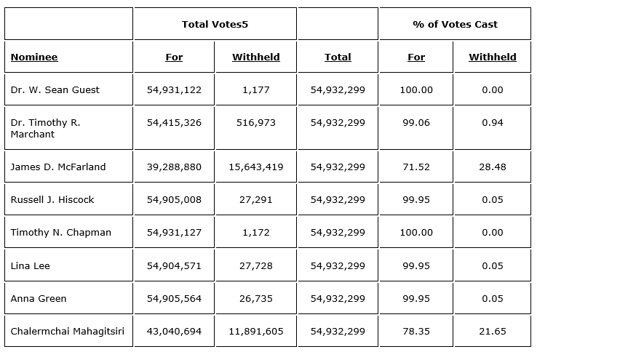Select the Dr. Timothy R. Marchant cell

point(46,128)
